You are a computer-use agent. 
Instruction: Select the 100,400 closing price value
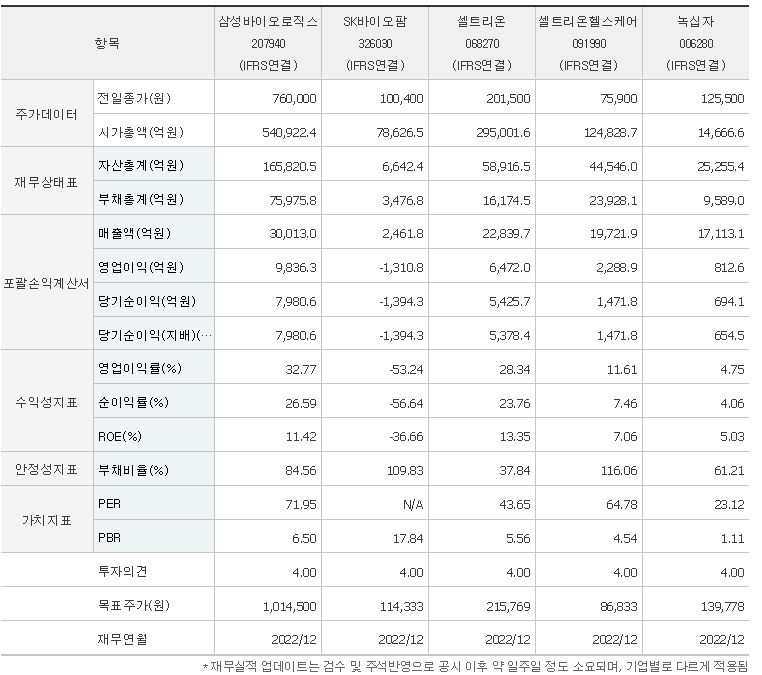401,99
